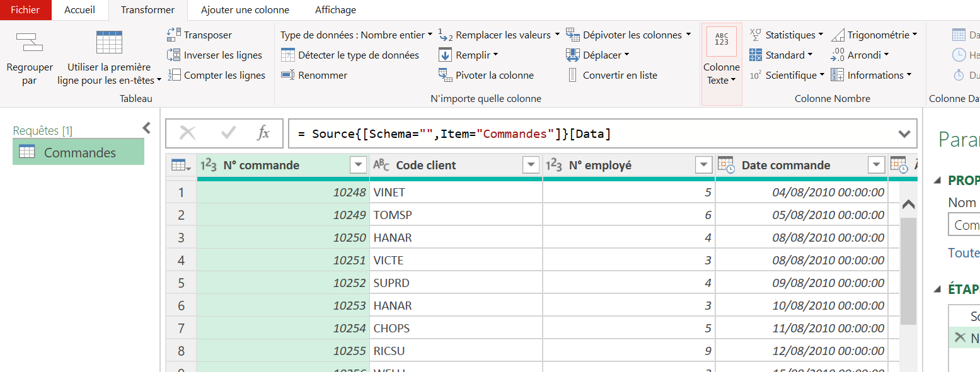Click cell TOMSP
The width and height of the screenshot is (980, 372).
456,215
